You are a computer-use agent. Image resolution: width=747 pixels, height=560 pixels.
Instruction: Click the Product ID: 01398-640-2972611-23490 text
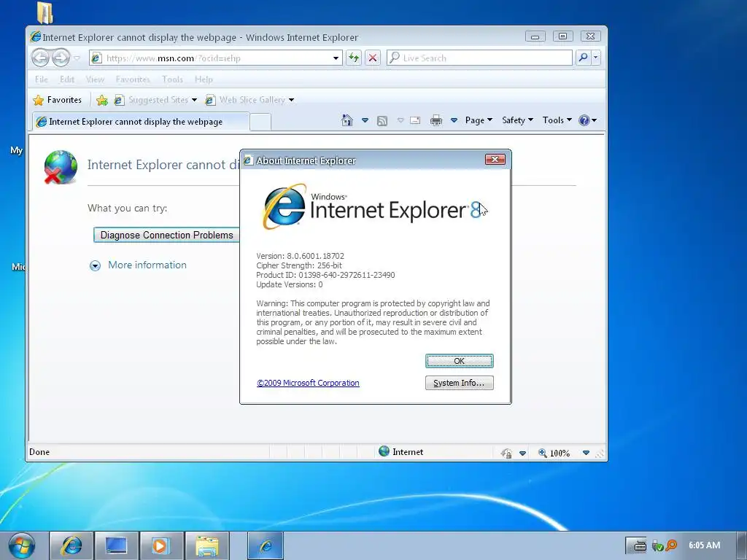click(x=325, y=275)
